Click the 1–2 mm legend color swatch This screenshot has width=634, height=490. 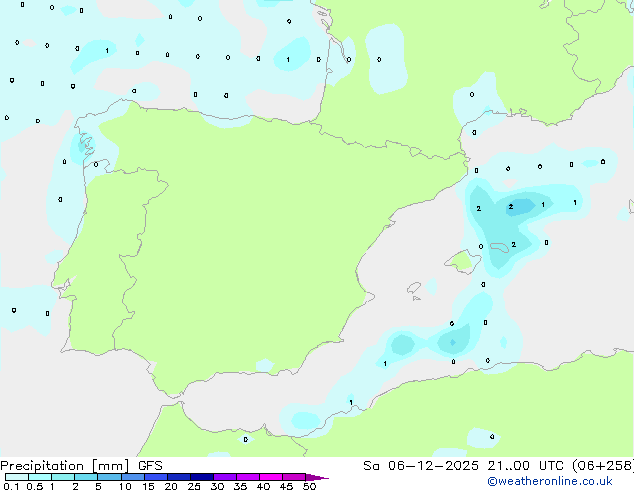63,477
